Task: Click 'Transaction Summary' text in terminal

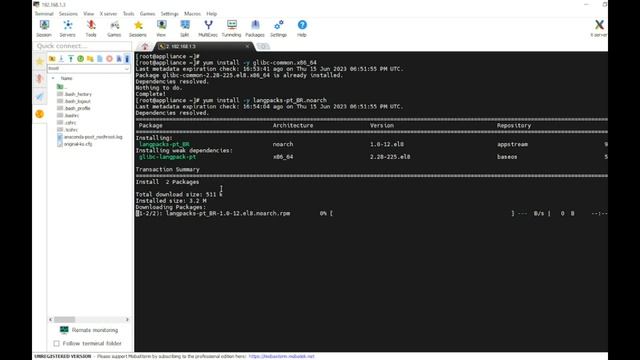Action: 168,169
